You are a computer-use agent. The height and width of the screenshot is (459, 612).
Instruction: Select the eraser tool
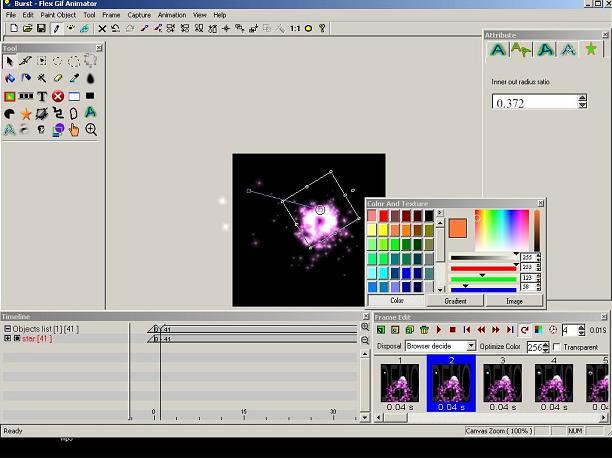click(58, 78)
